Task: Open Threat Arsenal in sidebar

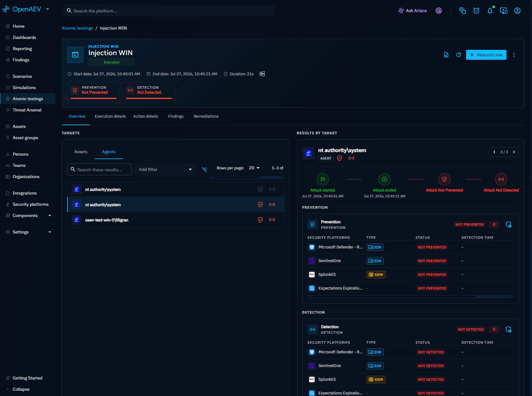Action: (28, 110)
